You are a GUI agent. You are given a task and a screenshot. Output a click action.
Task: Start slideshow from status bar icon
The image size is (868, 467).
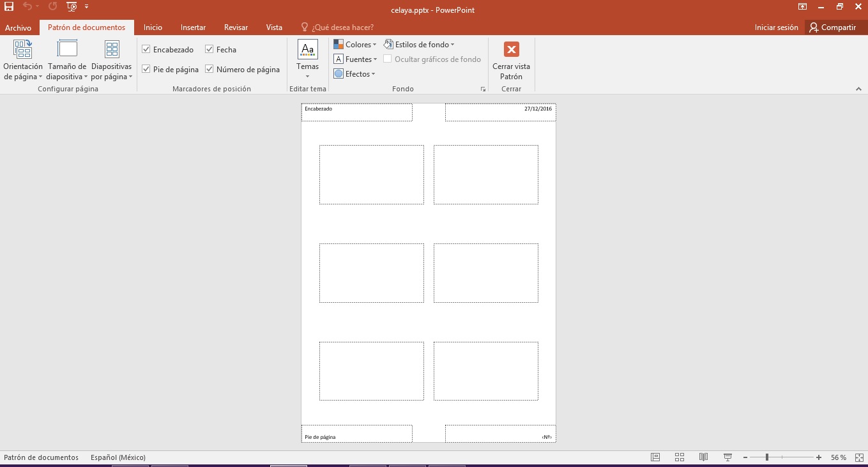tap(727, 457)
